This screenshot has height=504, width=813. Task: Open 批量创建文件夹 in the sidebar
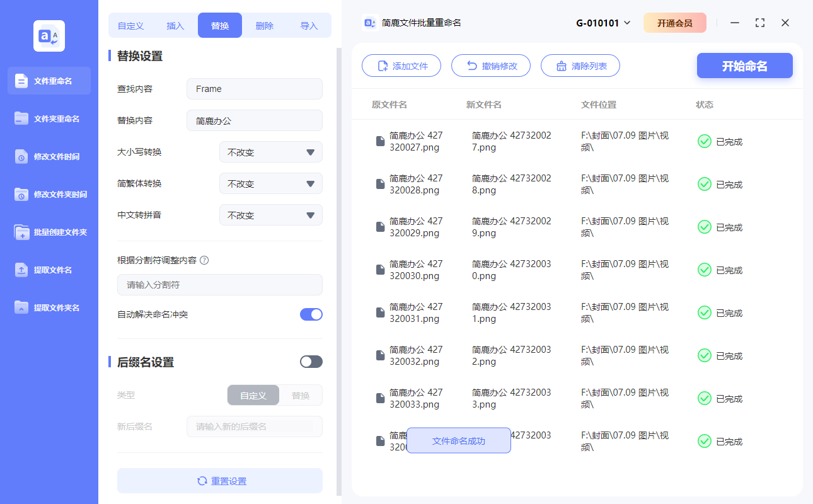49,232
